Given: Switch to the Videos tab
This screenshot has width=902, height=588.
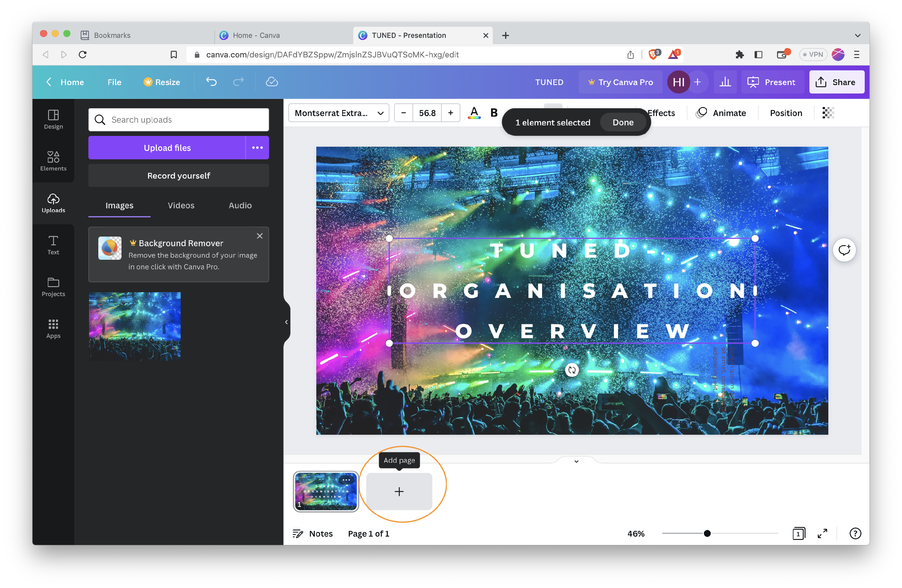Looking at the screenshot, I should (x=181, y=205).
